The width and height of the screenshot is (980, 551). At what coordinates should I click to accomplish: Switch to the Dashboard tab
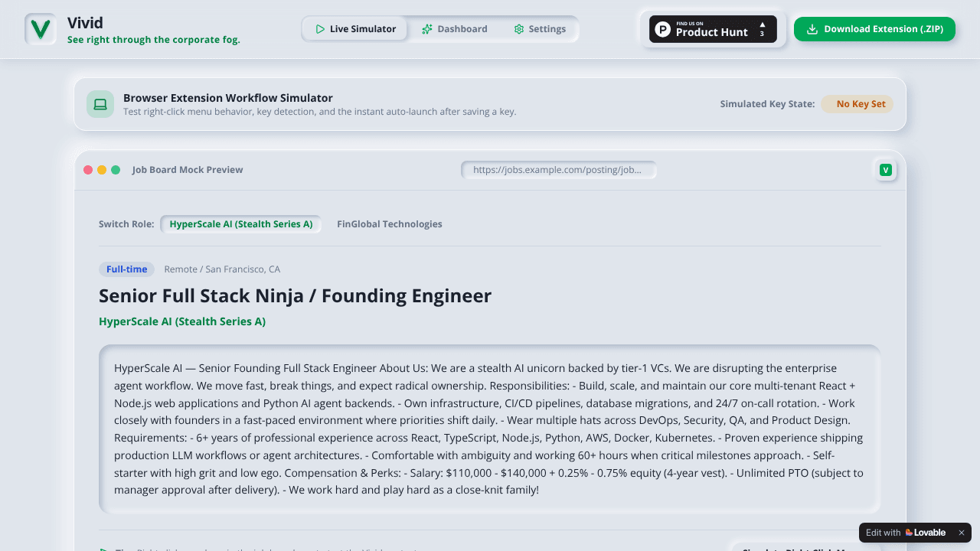point(454,29)
